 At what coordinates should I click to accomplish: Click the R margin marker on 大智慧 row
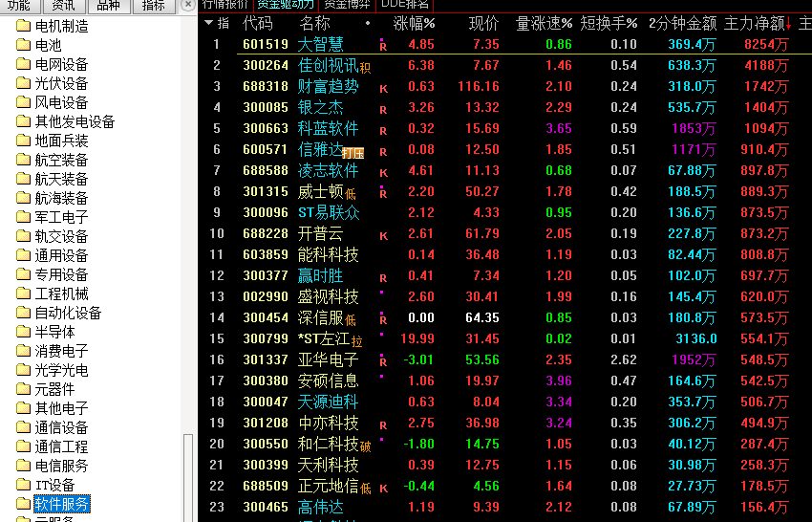(x=383, y=47)
